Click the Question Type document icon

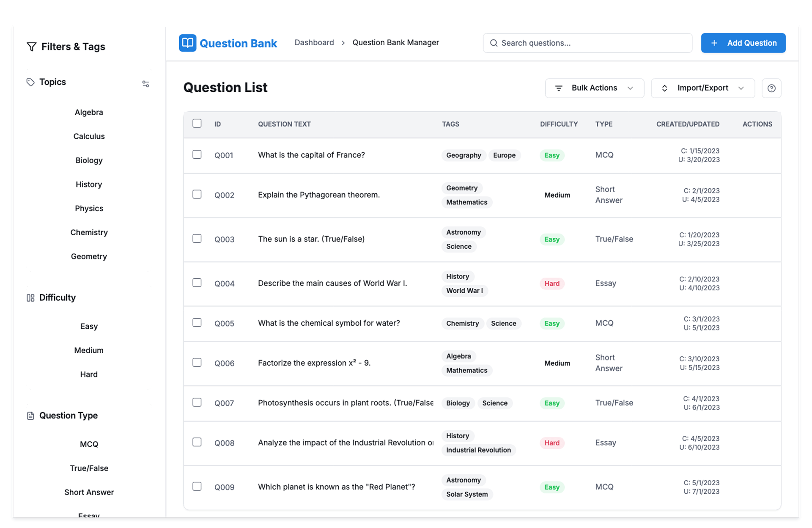30,416
